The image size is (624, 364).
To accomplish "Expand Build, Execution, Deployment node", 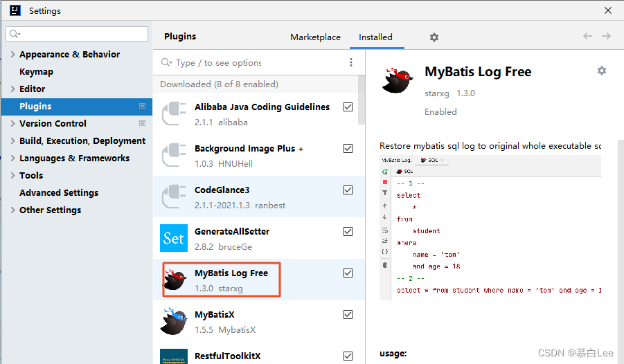I will pos(12,141).
